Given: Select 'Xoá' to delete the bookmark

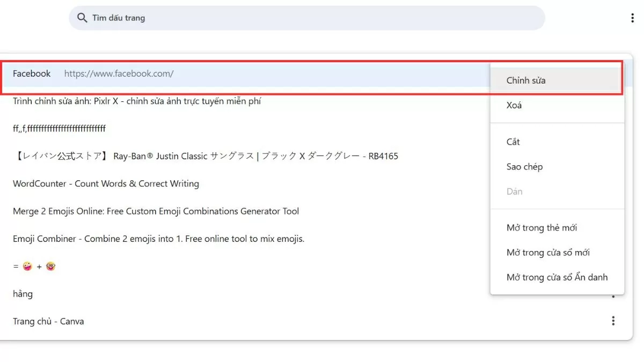Looking at the screenshot, I should (514, 105).
